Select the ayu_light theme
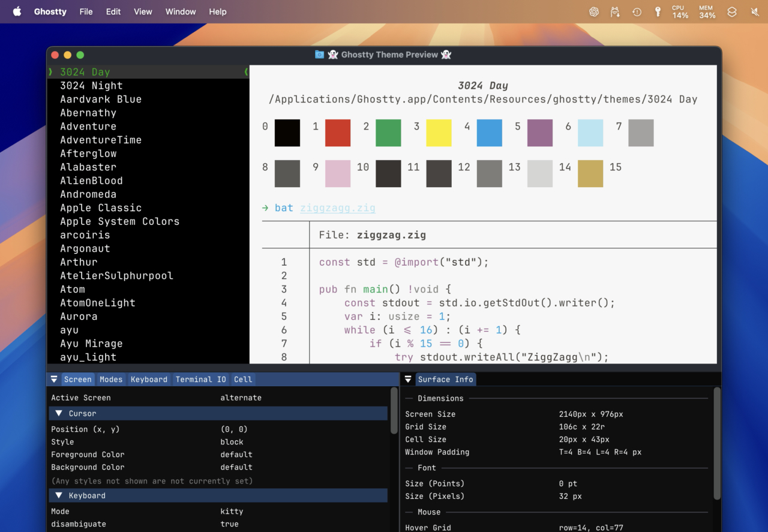 click(x=88, y=357)
